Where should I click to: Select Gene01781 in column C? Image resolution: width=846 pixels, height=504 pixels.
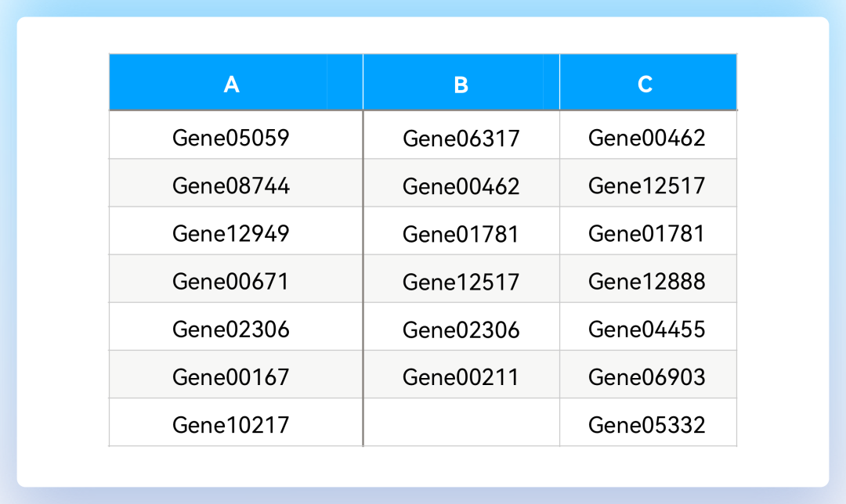(x=648, y=231)
